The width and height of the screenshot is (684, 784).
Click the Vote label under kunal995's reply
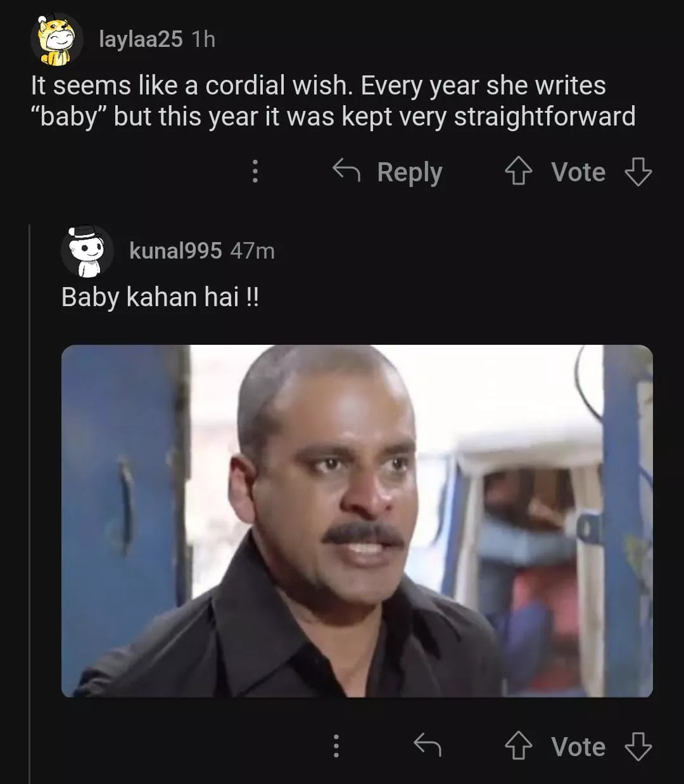click(x=578, y=747)
